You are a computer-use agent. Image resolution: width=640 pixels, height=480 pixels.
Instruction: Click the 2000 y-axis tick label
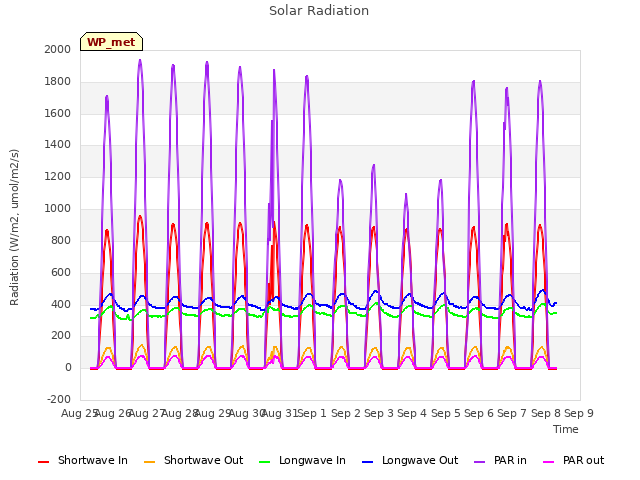point(58,49)
